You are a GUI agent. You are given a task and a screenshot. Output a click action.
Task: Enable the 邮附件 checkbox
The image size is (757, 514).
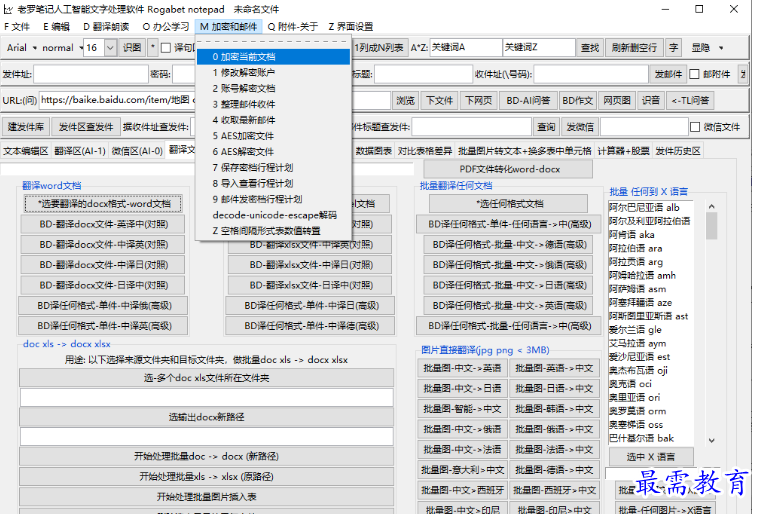click(694, 74)
